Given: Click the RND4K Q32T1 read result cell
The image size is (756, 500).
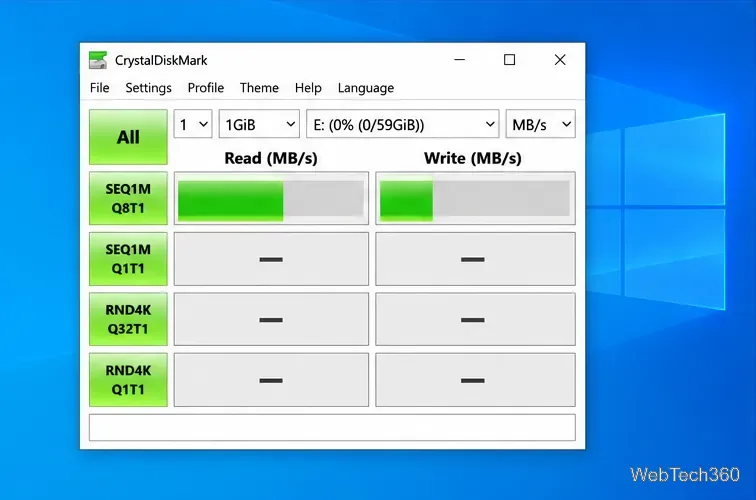Looking at the screenshot, I should tap(271, 319).
